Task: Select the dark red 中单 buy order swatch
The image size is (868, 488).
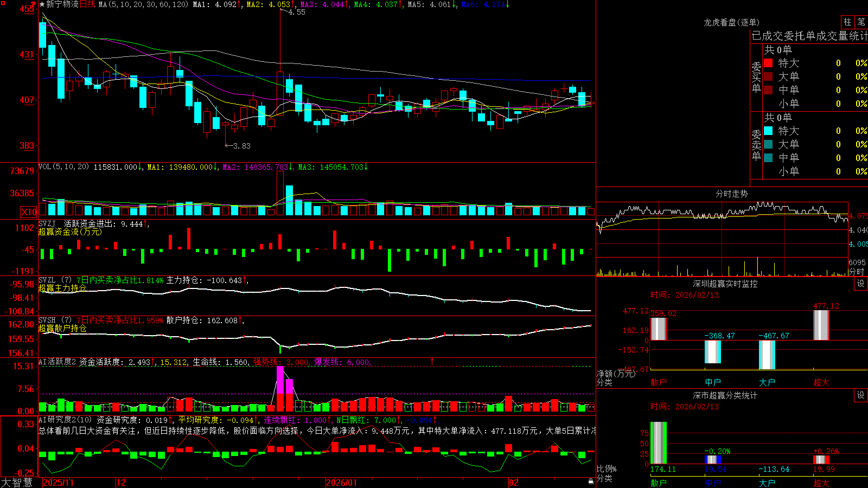Action: pyautogui.click(x=768, y=90)
